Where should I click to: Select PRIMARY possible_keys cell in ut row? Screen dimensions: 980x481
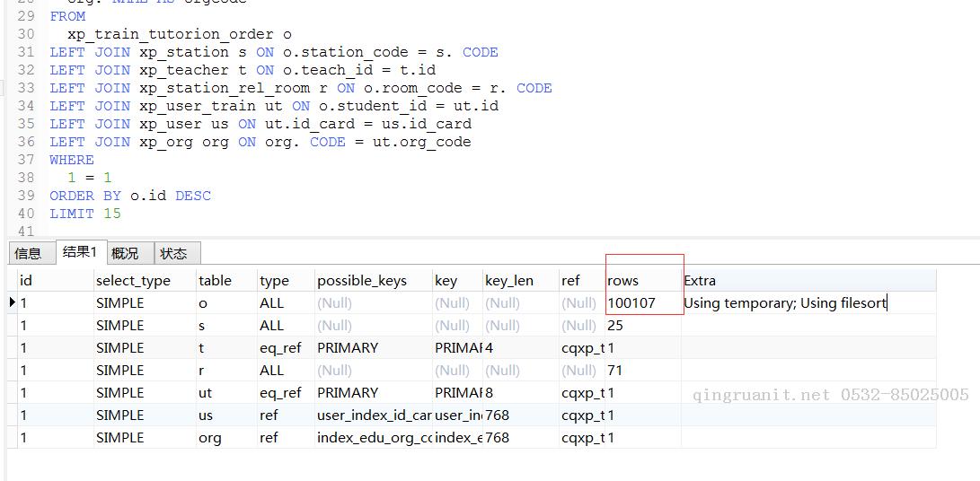[373, 393]
